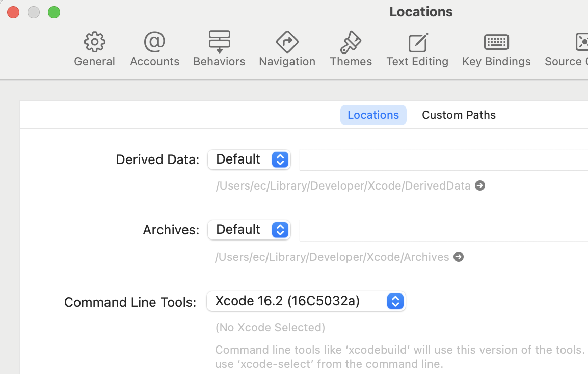Viewport: 588px width, 374px height.
Task: Open the Source Control settings pane
Action: point(581,42)
